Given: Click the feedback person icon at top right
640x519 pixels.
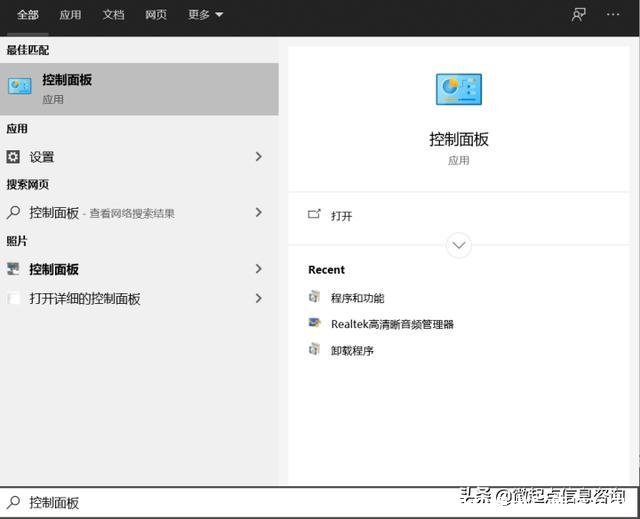Looking at the screenshot, I should point(579,15).
